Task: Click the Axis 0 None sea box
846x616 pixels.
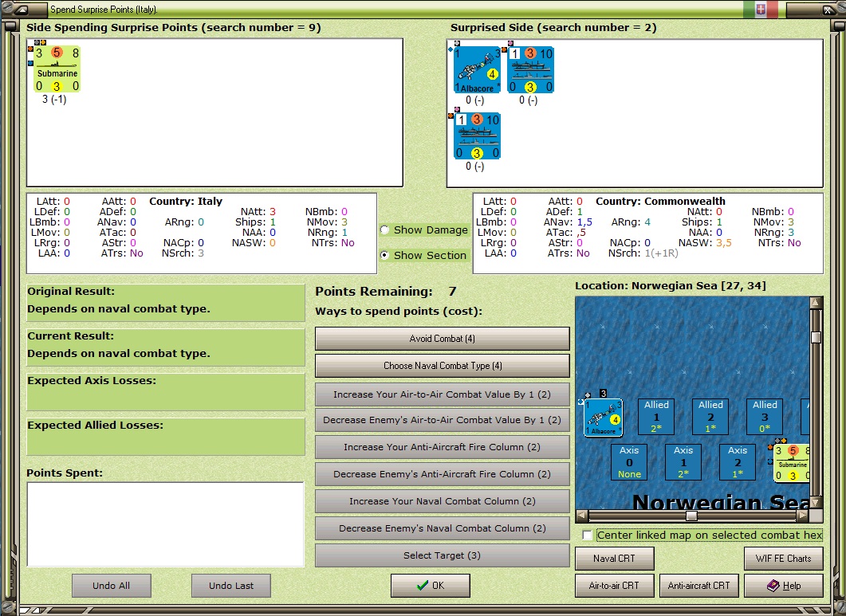Action: (x=629, y=461)
